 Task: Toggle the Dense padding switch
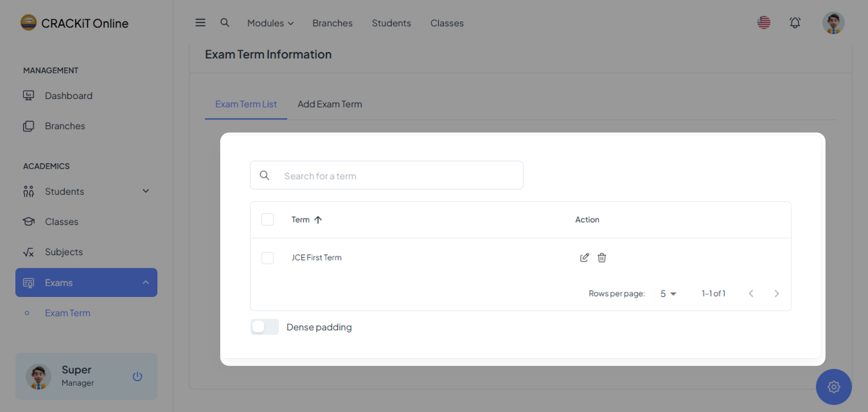click(x=264, y=327)
